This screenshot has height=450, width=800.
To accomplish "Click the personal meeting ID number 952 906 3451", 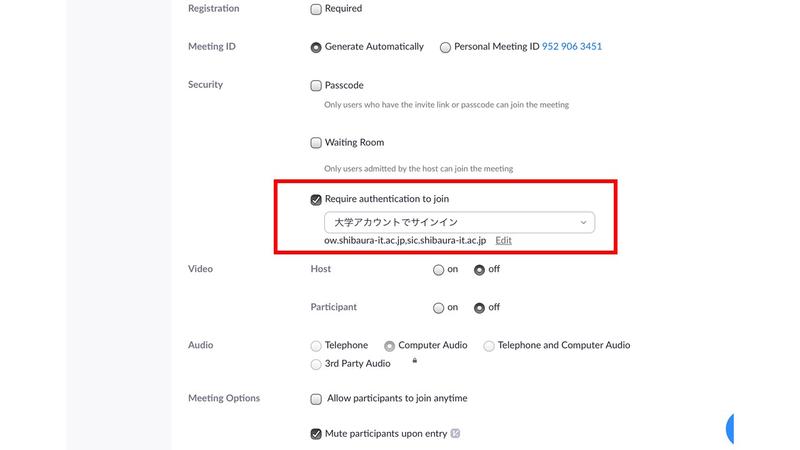I will [571, 46].
